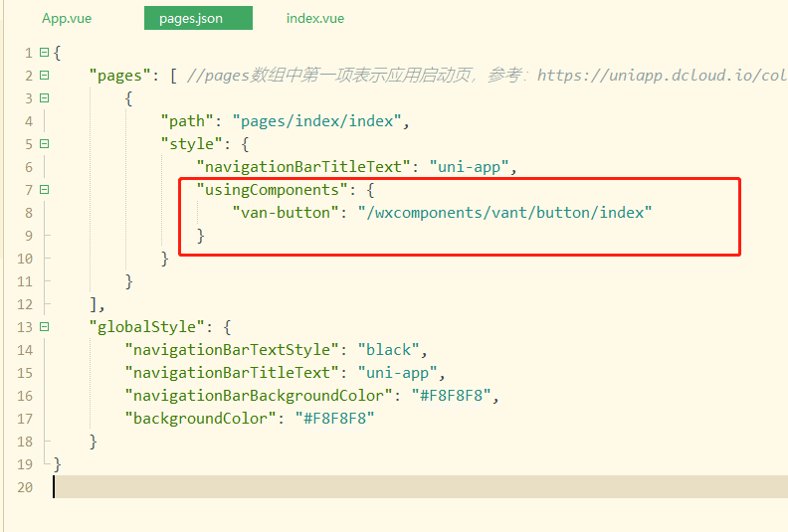Screen dimensions: 788x532
Task: Click the "pages/index/index" path value
Action: tap(316, 121)
